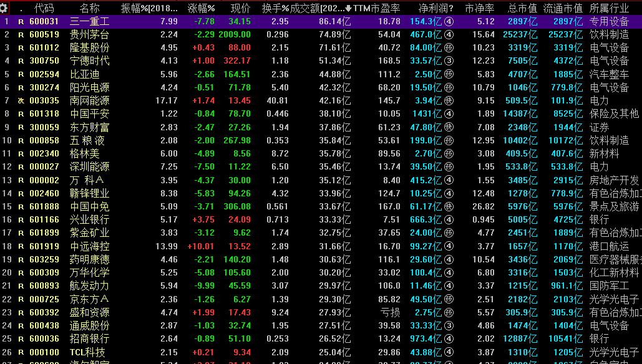
Task: Sort by the 换手% column header
Action: 276,8
